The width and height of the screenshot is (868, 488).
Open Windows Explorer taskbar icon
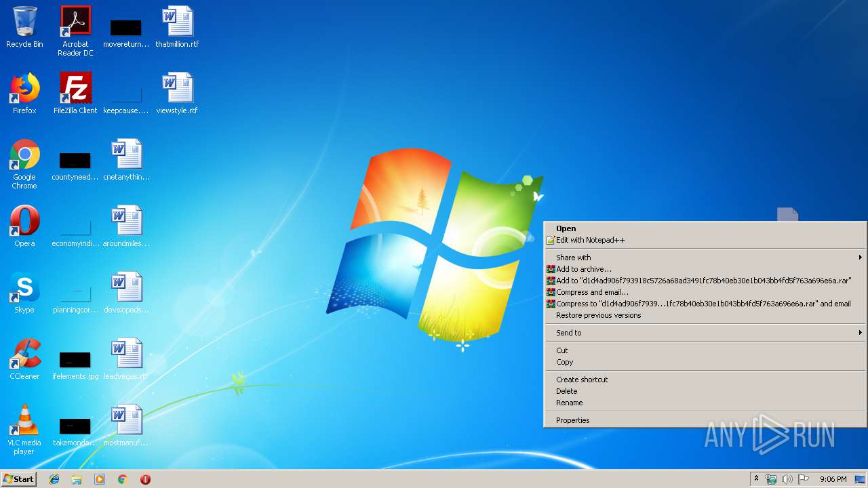tap(77, 479)
